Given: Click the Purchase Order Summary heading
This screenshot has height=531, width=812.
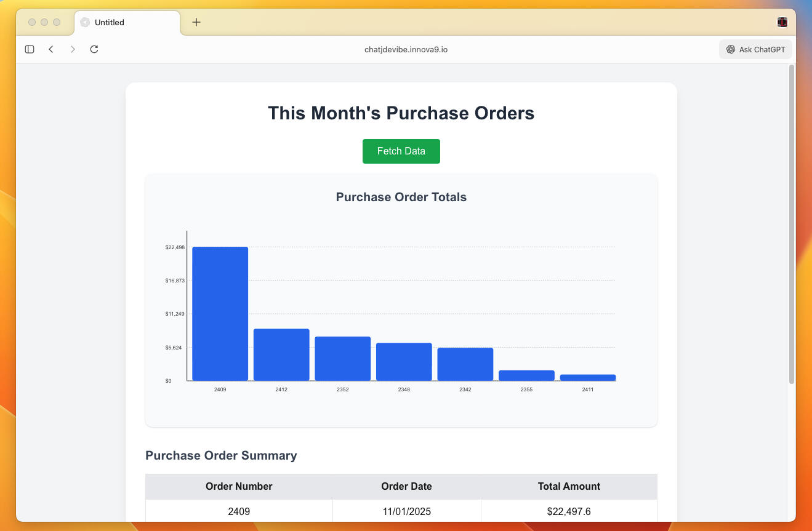Looking at the screenshot, I should point(222,455).
